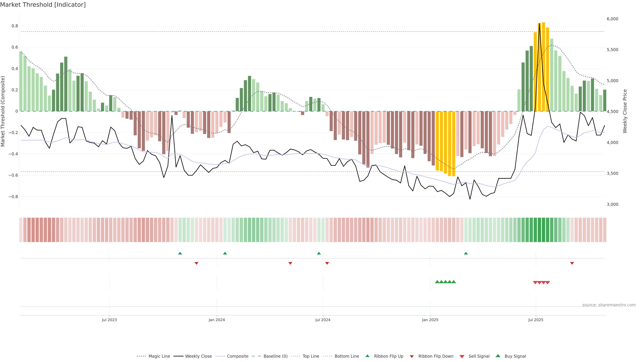Click the last sell signal marker after Jul 2025
644x362 pixels.
click(548, 283)
